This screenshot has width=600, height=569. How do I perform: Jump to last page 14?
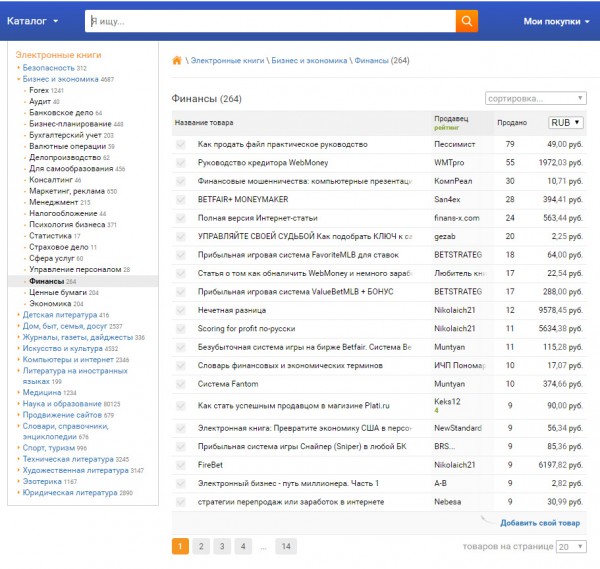(x=286, y=546)
